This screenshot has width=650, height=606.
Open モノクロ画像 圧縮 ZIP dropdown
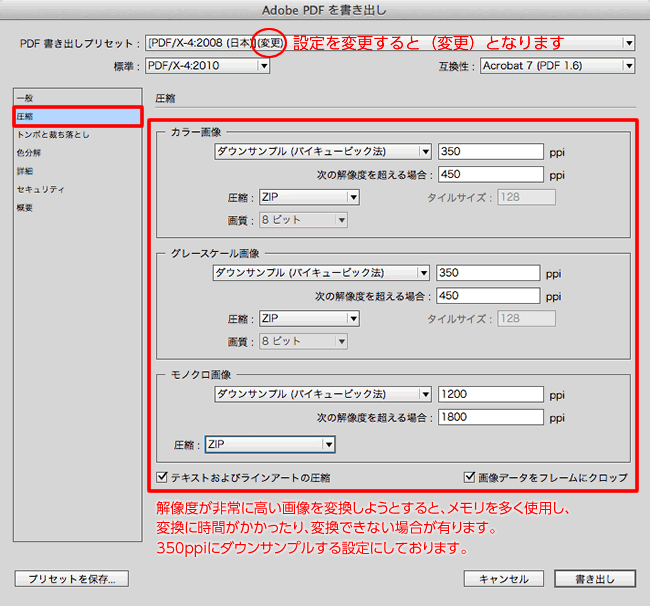pyautogui.click(x=270, y=444)
